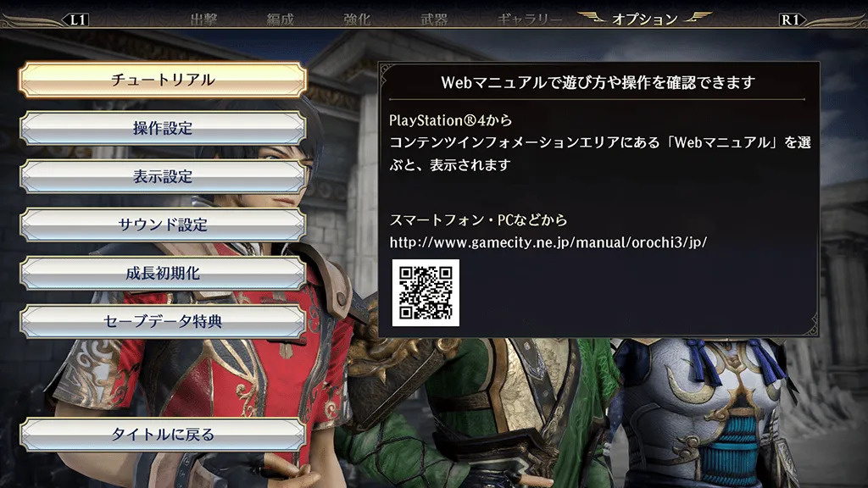Image resolution: width=868 pixels, height=488 pixels.
Task: Open the 出撃 tab
Action: (x=203, y=20)
